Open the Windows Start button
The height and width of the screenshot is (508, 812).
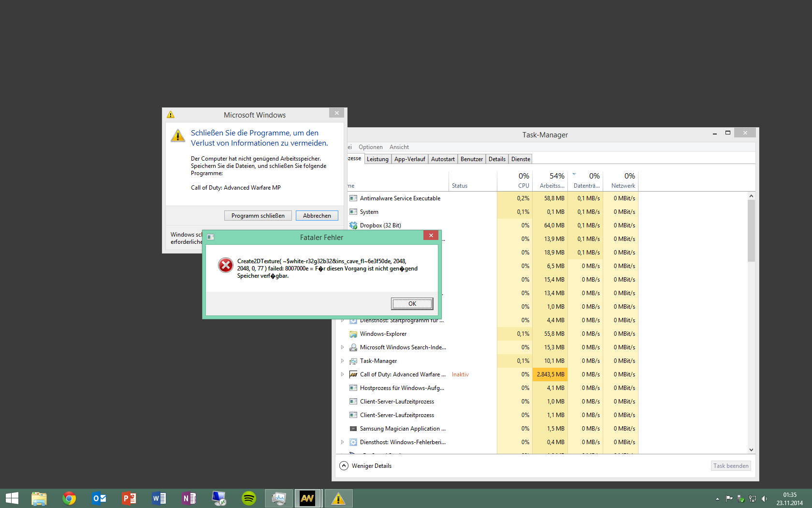tap(12, 498)
